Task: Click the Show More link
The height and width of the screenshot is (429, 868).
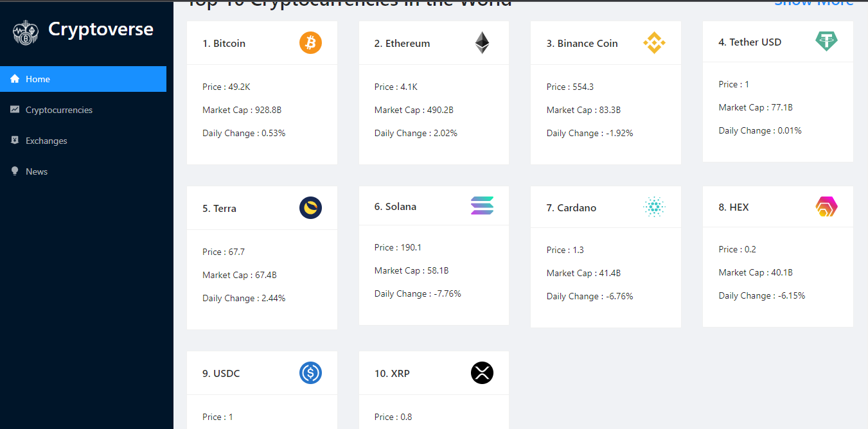Action: pos(814,3)
